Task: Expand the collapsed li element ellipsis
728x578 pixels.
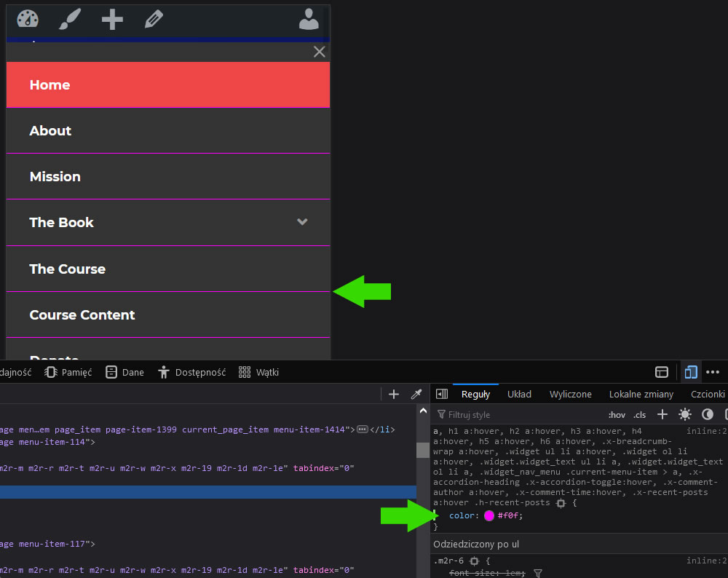Action: [362, 429]
